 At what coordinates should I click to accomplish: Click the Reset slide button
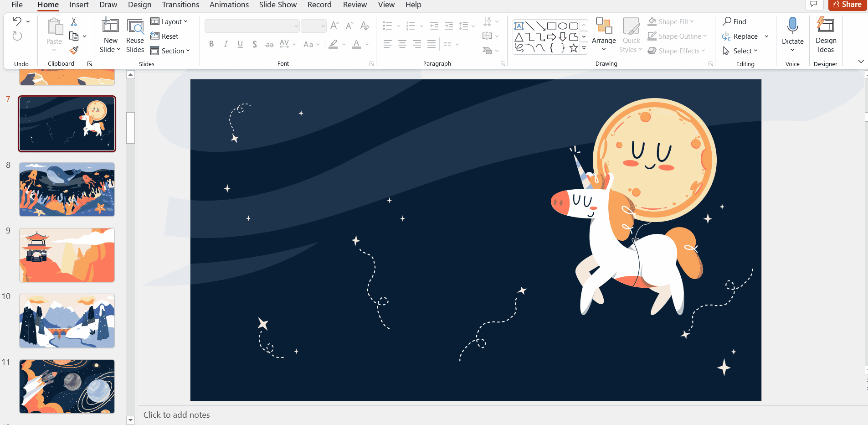click(x=164, y=36)
